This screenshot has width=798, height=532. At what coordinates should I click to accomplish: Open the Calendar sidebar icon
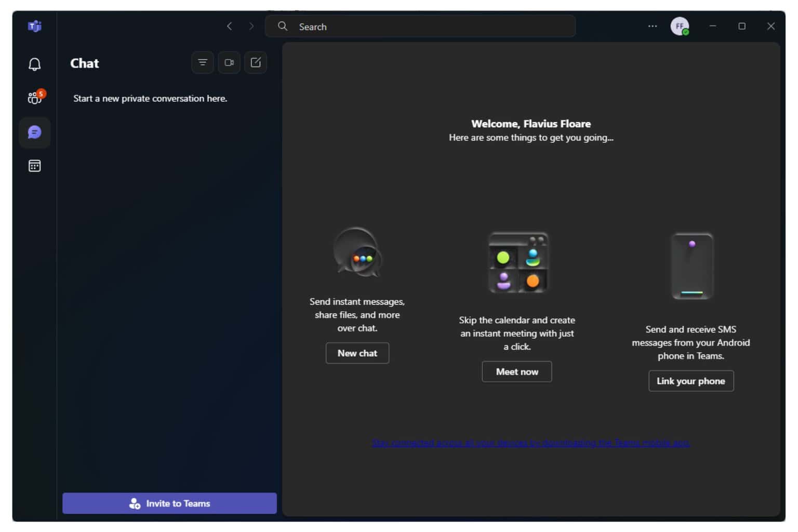(x=34, y=166)
